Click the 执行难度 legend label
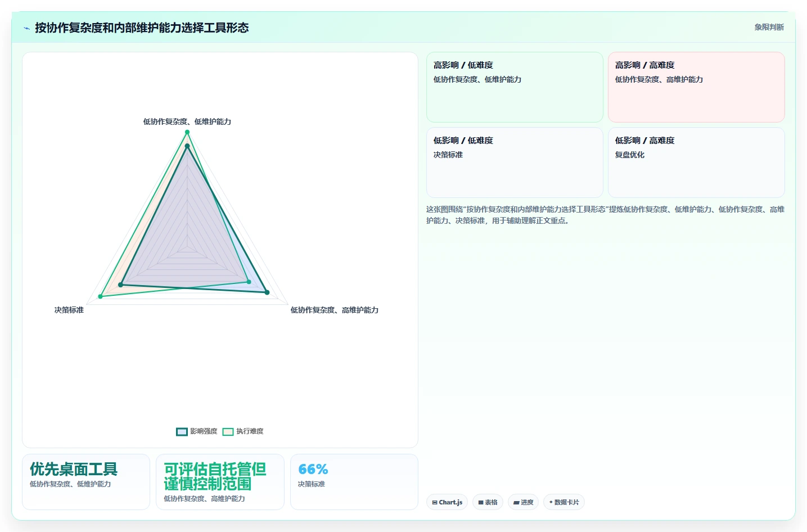 tap(250, 431)
